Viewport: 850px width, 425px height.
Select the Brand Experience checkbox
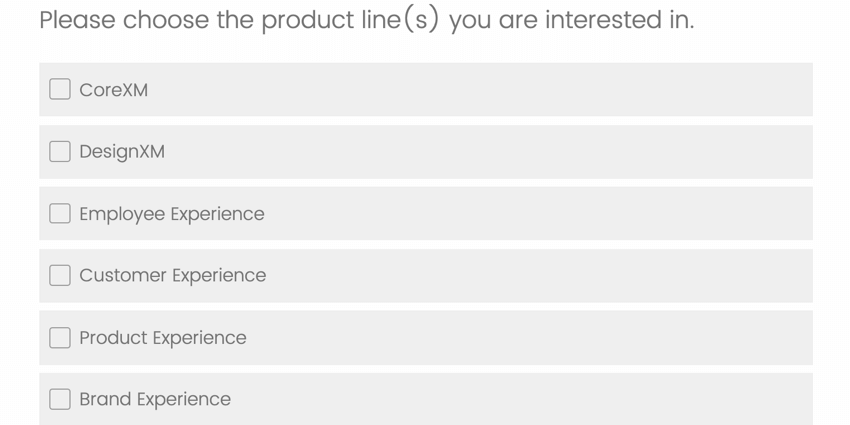click(x=60, y=399)
